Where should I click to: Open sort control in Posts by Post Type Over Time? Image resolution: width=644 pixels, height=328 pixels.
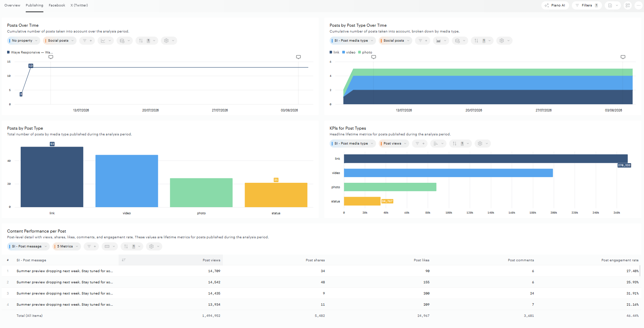click(x=482, y=41)
